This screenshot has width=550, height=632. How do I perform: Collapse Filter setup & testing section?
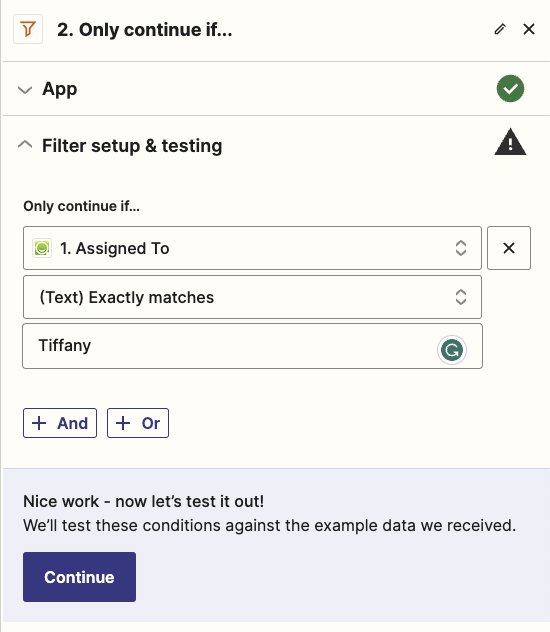[x=25, y=145]
